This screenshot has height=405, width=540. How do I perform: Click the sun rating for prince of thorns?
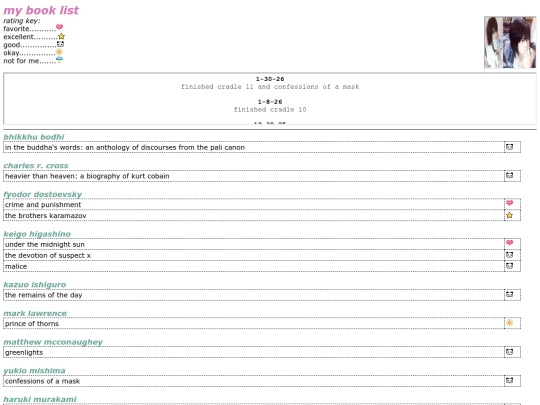coord(509,323)
